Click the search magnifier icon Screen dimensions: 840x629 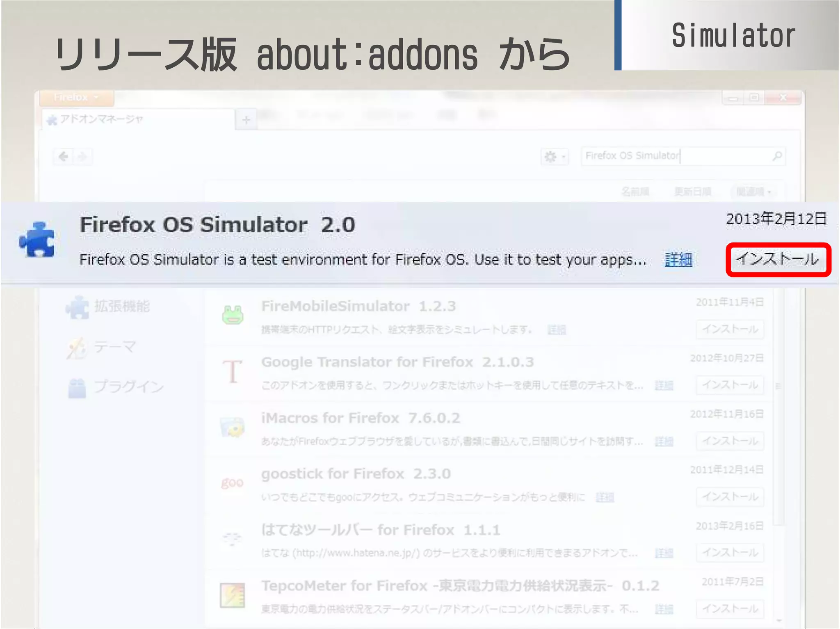[x=777, y=156]
